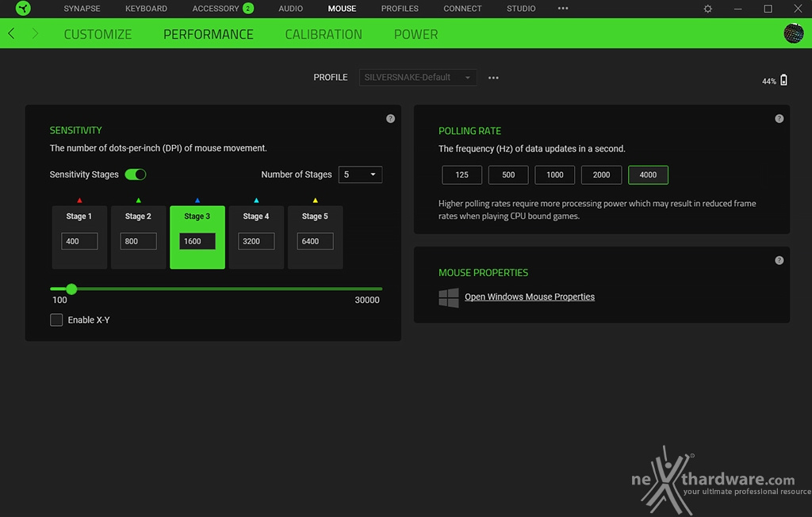812x517 pixels.
Task: Go to Performance subtab
Action: 209,34
